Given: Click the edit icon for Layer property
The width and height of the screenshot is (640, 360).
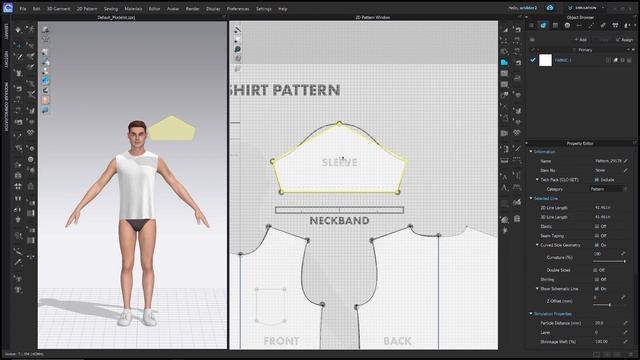Looking at the screenshot, I should pos(626,332).
